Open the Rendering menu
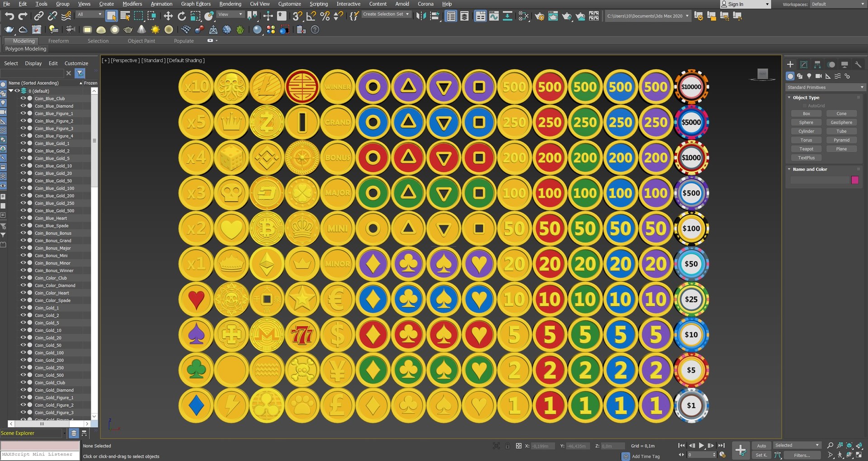This screenshot has height=461, width=868. click(x=230, y=4)
